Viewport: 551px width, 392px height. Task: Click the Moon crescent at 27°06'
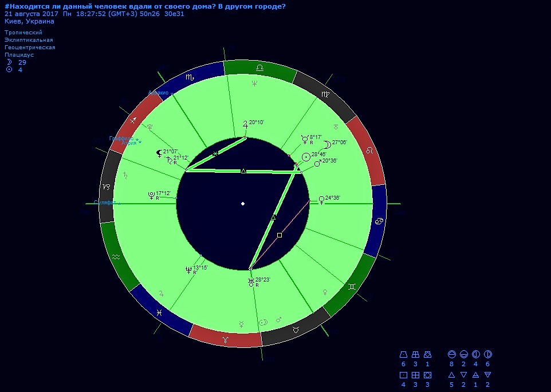[327, 145]
